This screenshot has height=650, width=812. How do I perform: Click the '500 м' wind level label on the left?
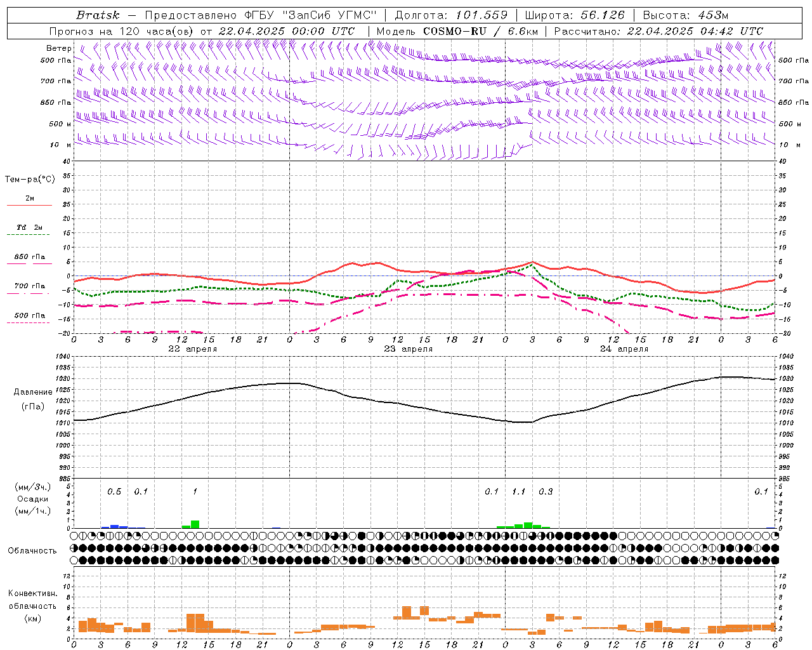coord(60,124)
